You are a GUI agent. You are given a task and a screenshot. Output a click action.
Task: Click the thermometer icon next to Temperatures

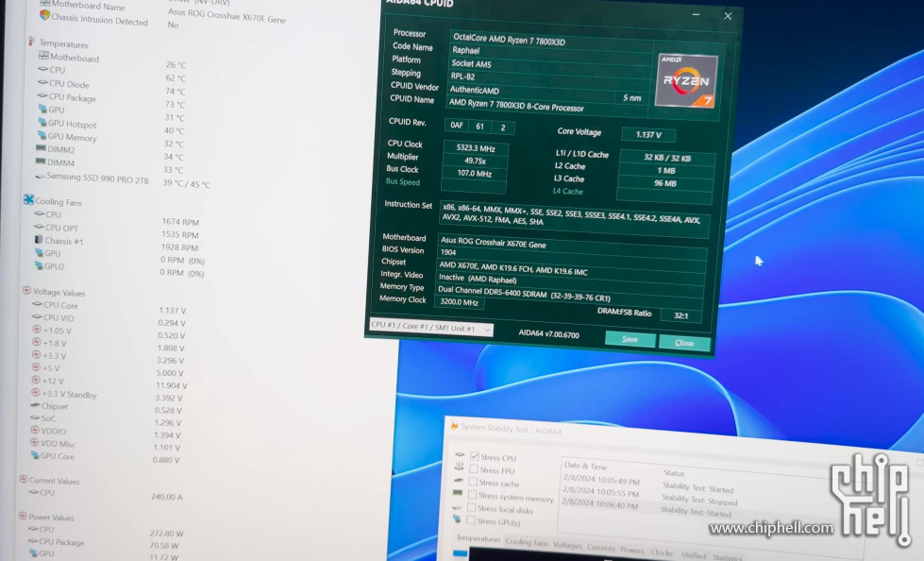(x=31, y=42)
